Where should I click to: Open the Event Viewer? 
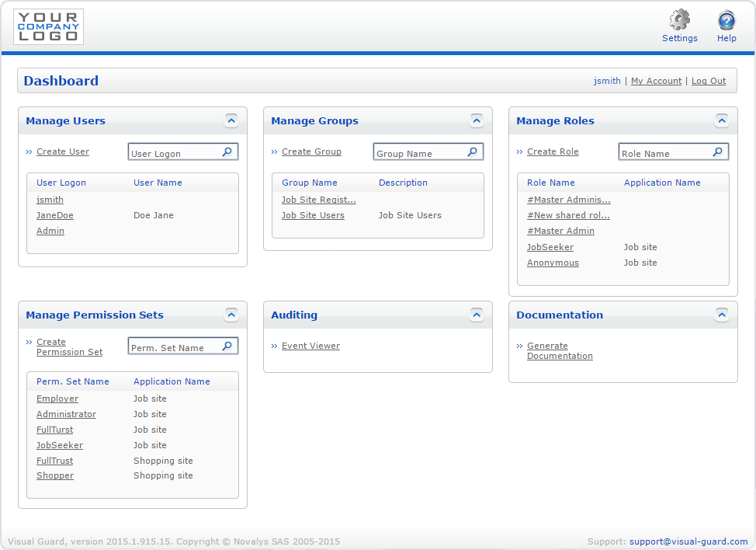(310, 346)
